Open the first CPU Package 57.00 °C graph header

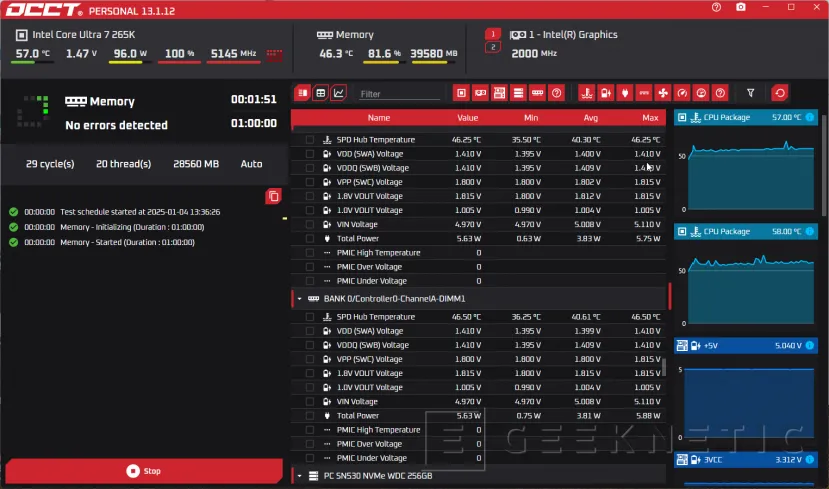pyautogui.click(x=745, y=117)
